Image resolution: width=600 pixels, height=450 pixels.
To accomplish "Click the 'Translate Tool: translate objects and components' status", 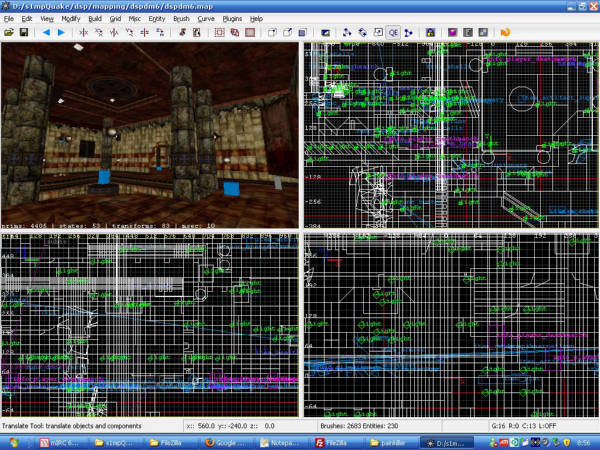I will pos(72,426).
